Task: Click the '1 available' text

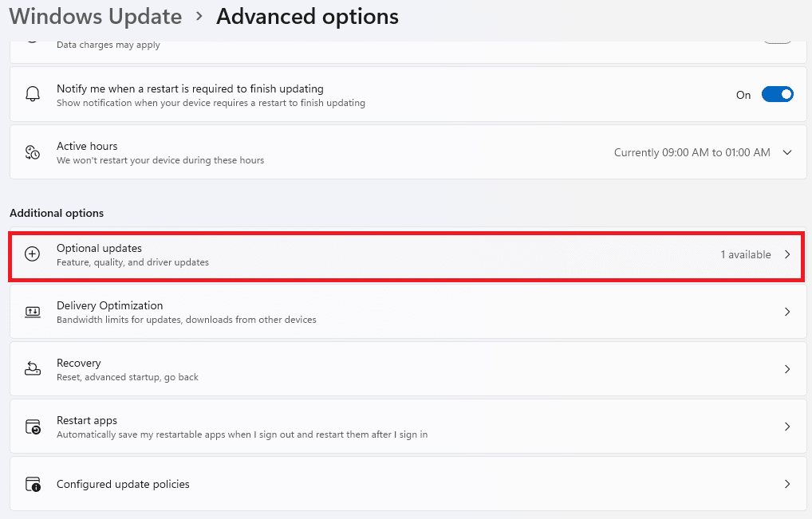Action: (x=746, y=255)
